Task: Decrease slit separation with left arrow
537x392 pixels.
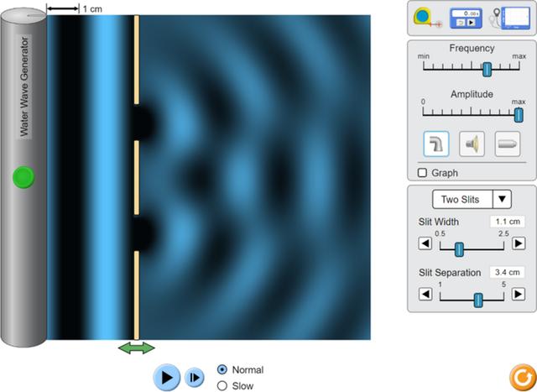Action: [425, 295]
